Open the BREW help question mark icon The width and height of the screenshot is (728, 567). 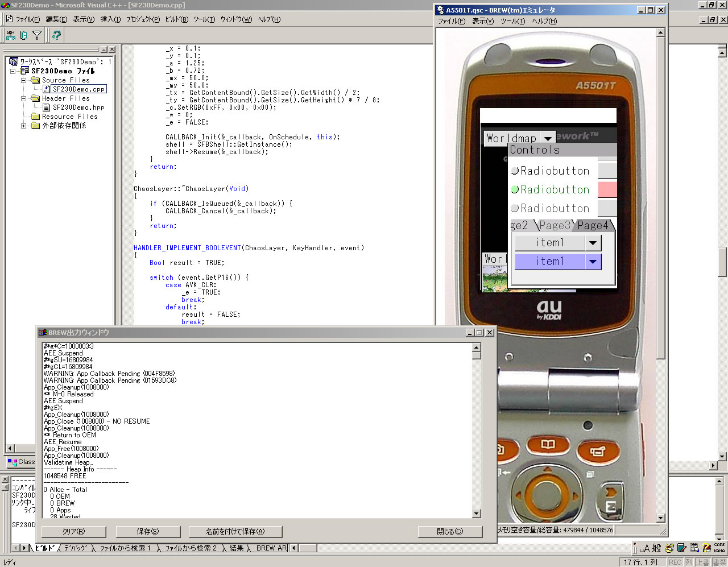(56, 35)
